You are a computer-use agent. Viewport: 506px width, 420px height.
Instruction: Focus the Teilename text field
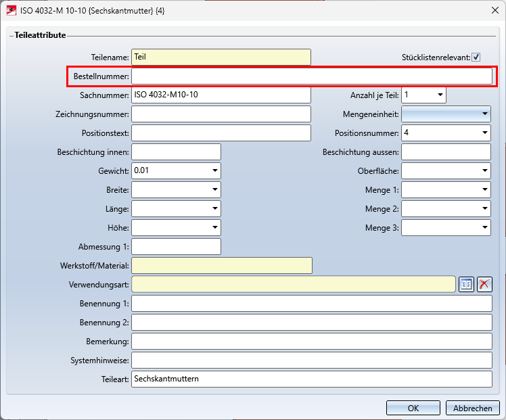(x=221, y=57)
